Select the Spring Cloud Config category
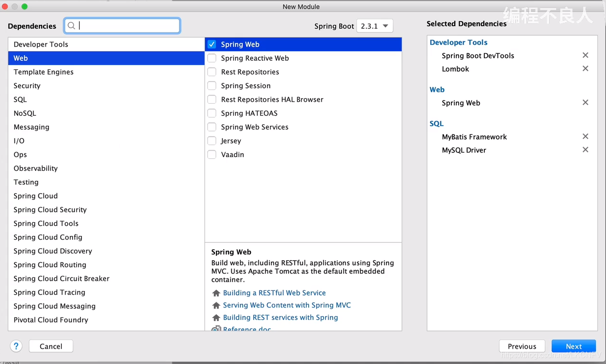 (x=106, y=237)
